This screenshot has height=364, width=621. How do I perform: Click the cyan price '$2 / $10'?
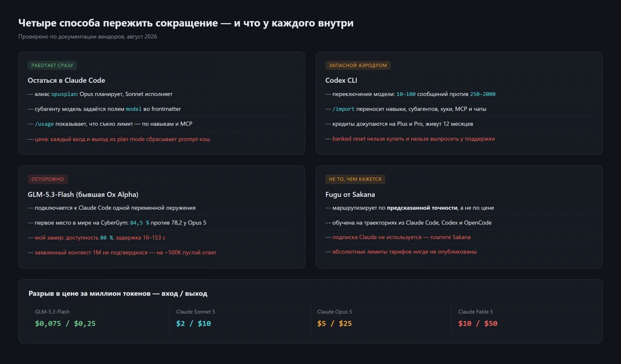tap(194, 323)
